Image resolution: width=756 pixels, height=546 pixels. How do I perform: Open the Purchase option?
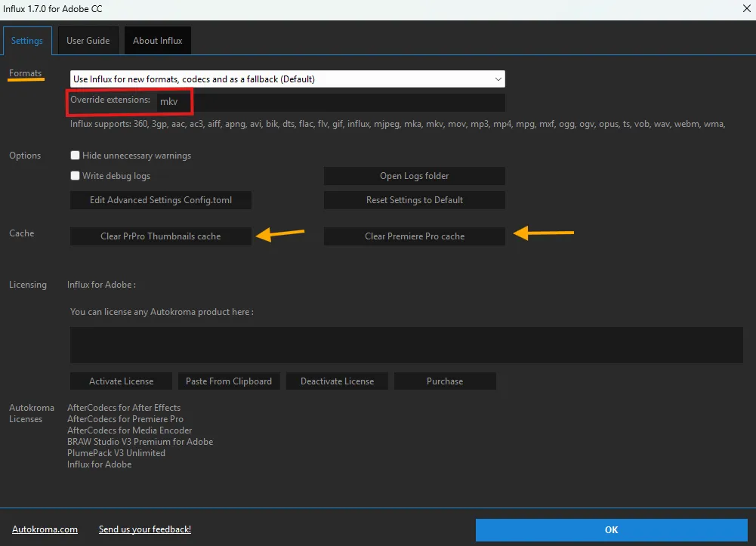(x=445, y=381)
